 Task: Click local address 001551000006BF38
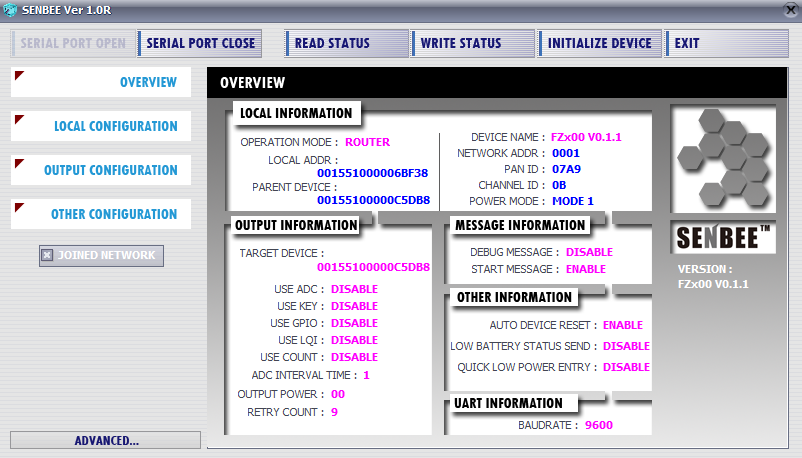(x=372, y=173)
